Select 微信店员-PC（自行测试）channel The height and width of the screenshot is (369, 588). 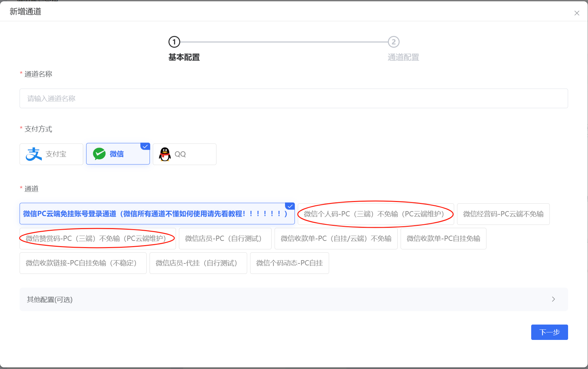click(225, 239)
